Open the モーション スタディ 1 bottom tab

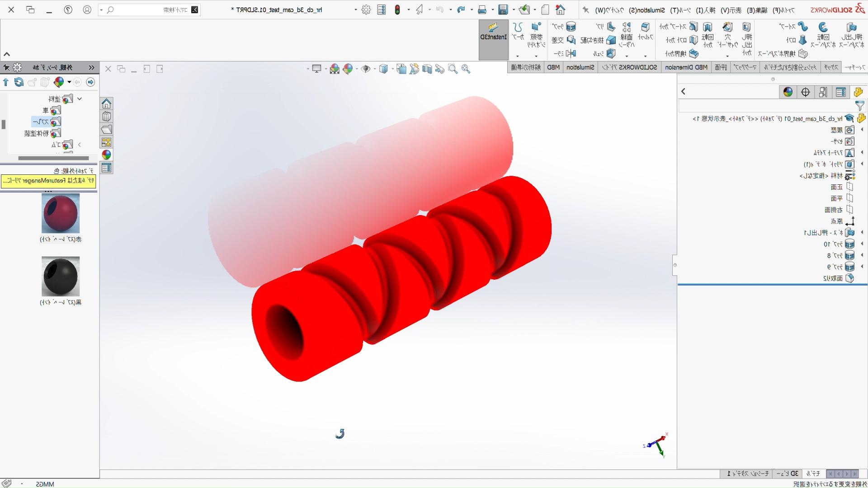click(x=748, y=474)
